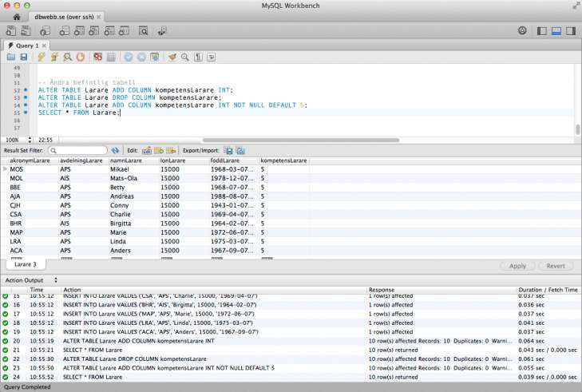Viewport: 582px width, 392px height.
Task: Sort by kompetensLarare column header
Action: pyautogui.click(x=283, y=160)
